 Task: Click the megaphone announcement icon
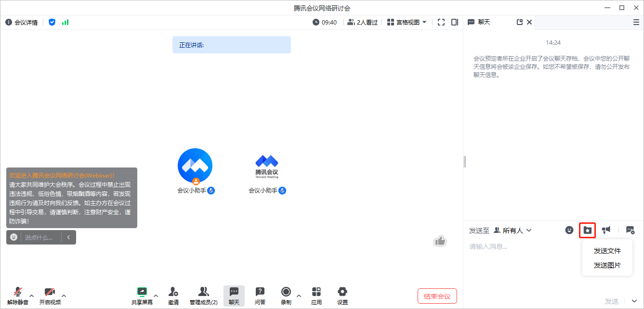[x=606, y=230]
